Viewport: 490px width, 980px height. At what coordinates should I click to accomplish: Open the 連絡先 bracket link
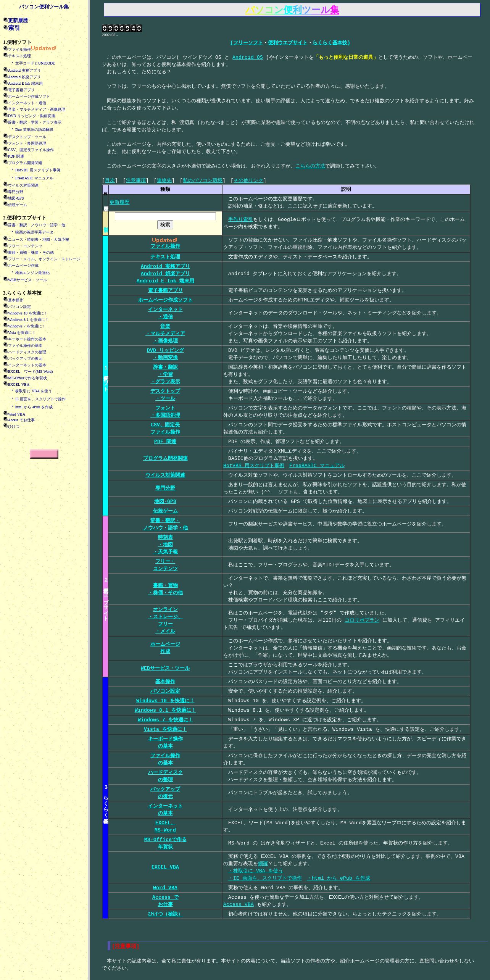pos(164,181)
